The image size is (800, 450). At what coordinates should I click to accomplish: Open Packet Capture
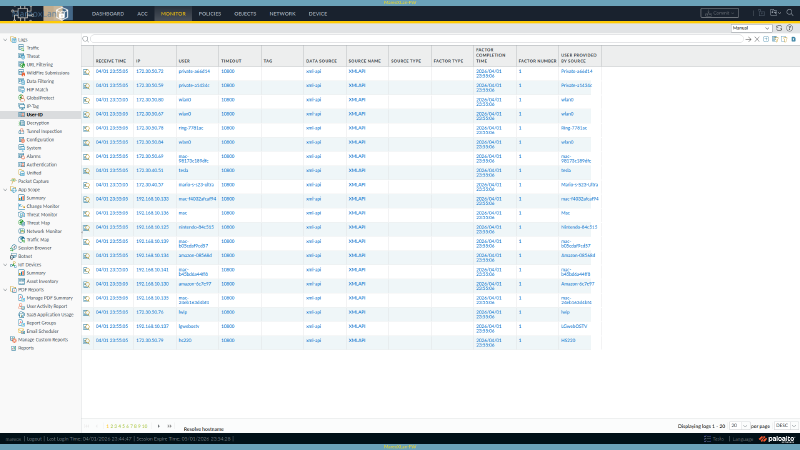click(x=33, y=181)
